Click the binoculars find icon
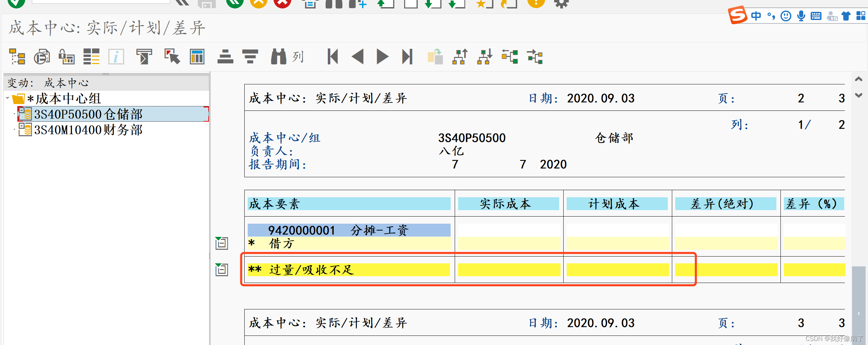The width and height of the screenshot is (868, 345). 279,57
